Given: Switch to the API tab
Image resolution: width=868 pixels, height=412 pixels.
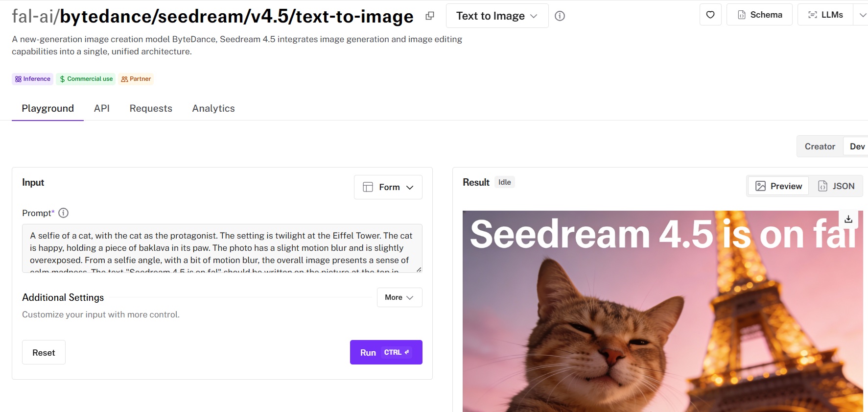Looking at the screenshot, I should point(102,108).
